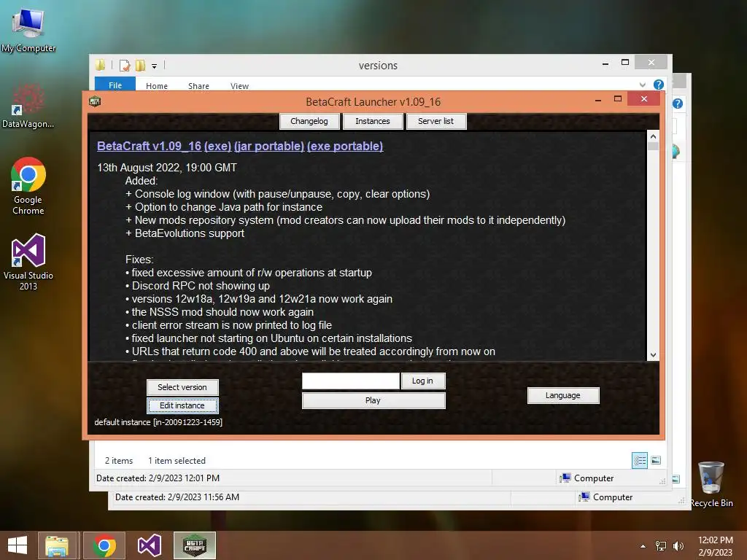This screenshot has width=747, height=560.
Task: Switch versions window to large icons view
Action: pos(656,460)
